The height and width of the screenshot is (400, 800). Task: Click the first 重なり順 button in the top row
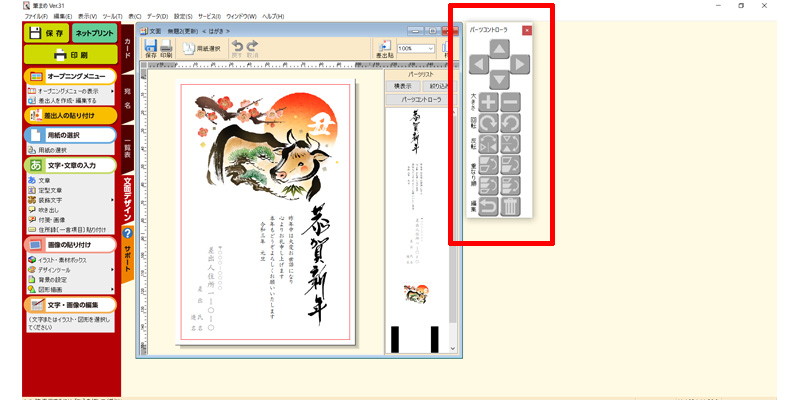click(x=489, y=165)
